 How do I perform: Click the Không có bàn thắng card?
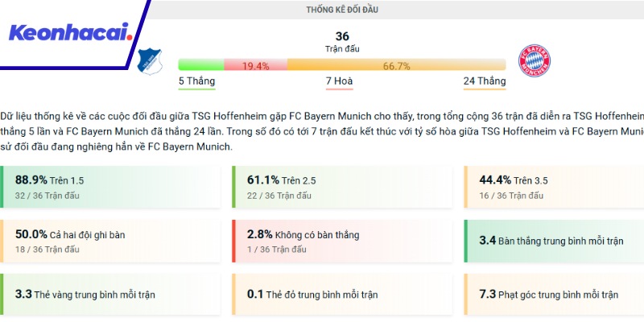pyautogui.click(x=343, y=241)
